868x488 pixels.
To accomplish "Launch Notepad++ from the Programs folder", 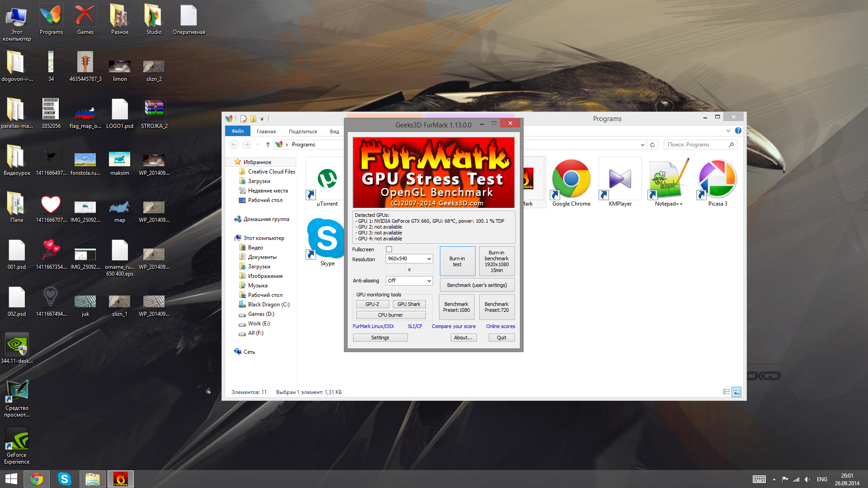I will click(x=669, y=179).
